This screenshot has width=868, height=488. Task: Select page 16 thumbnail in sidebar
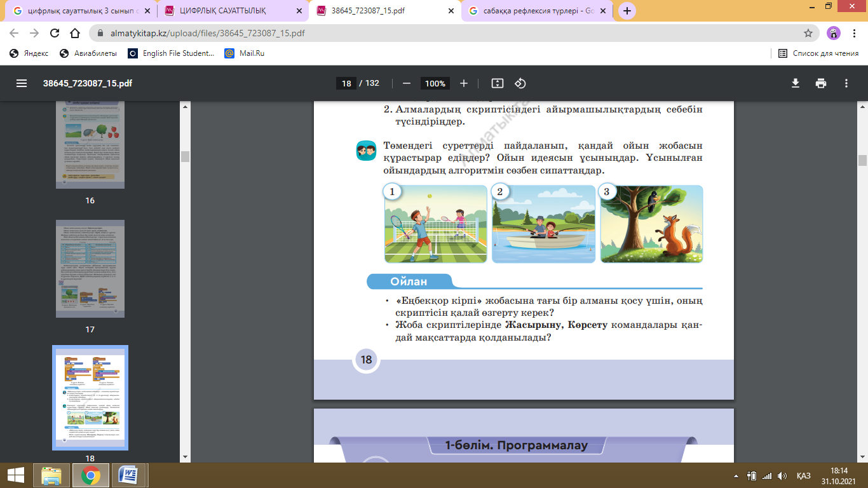tap(90, 145)
